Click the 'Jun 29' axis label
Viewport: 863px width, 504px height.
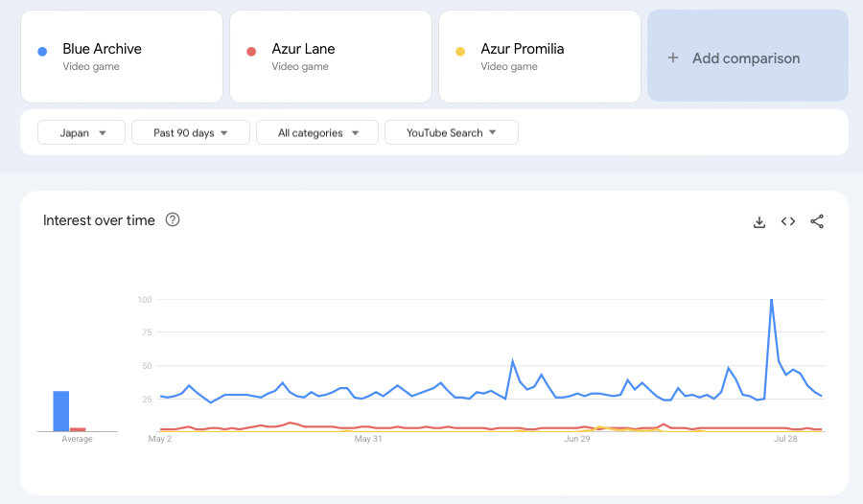click(x=577, y=439)
